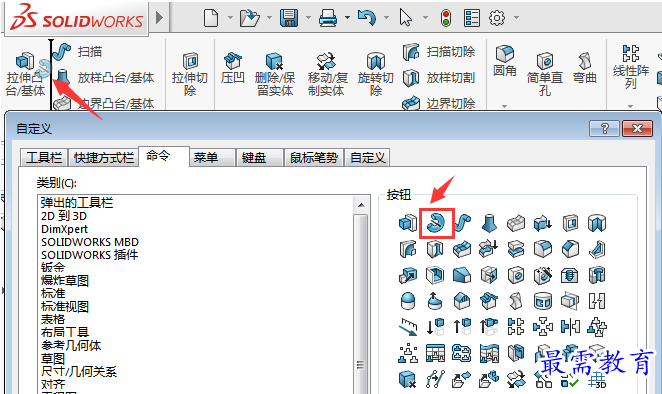The width and height of the screenshot is (662, 394).
Task: Select the Wrap cylinder icon in grid
Action: (543, 301)
